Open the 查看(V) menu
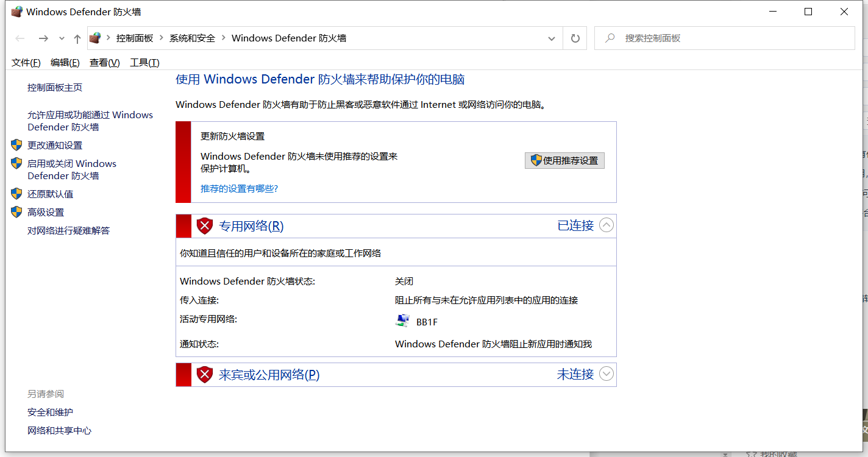The height and width of the screenshot is (457, 868). coord(104,63)
